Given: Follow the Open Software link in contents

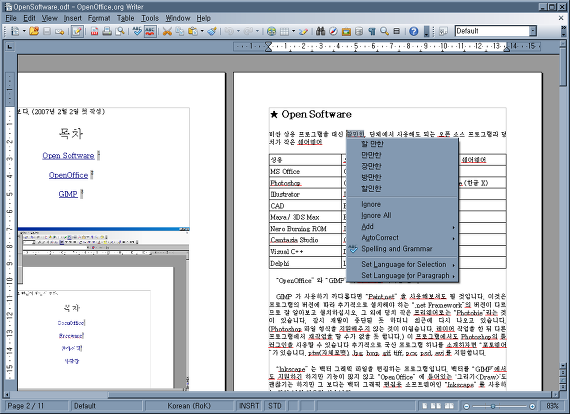Looking at the screenshot, I should tap(68, 156).
